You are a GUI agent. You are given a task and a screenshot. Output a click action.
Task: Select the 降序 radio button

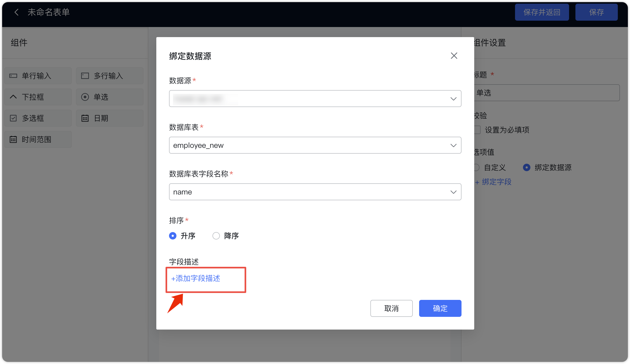click(x=216, y=236)
